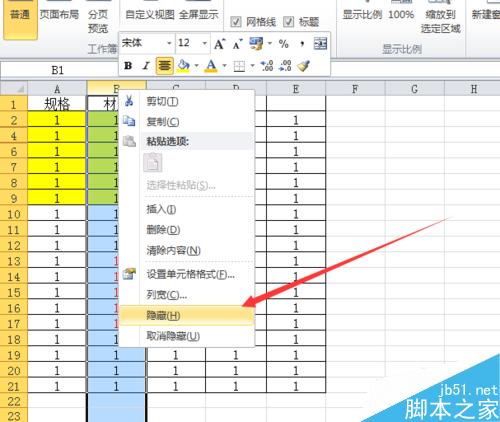This screenshot has width=500, height=422.
Task: Click the Name Box showing B1
Action: pos(57,70)
